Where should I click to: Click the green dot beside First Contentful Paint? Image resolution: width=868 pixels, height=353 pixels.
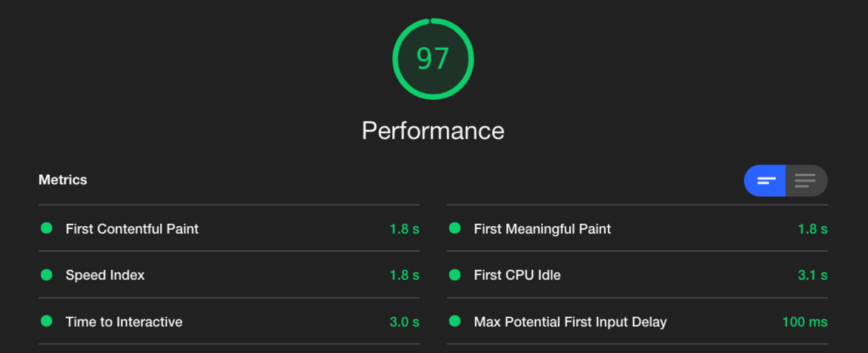tap(47, 229)
